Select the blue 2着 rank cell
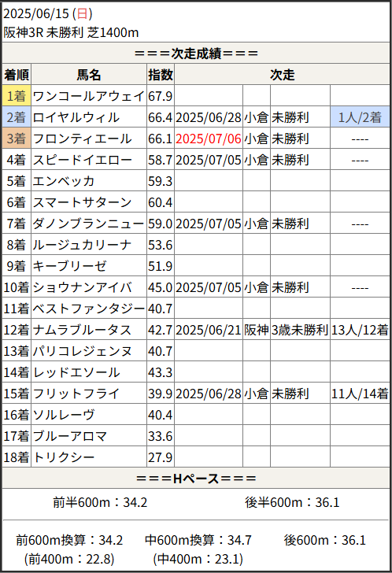Image resolution: width=392 pixels, height=573 pixels. coord(17,117)
